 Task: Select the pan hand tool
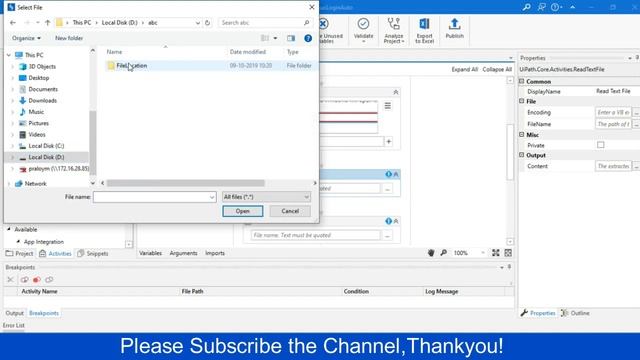[x=431, y=253]
